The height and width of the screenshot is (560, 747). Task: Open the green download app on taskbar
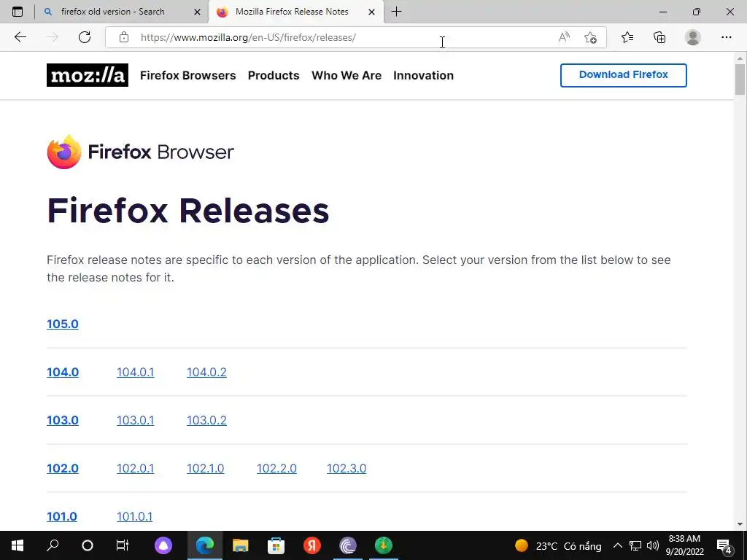point(384,545)
